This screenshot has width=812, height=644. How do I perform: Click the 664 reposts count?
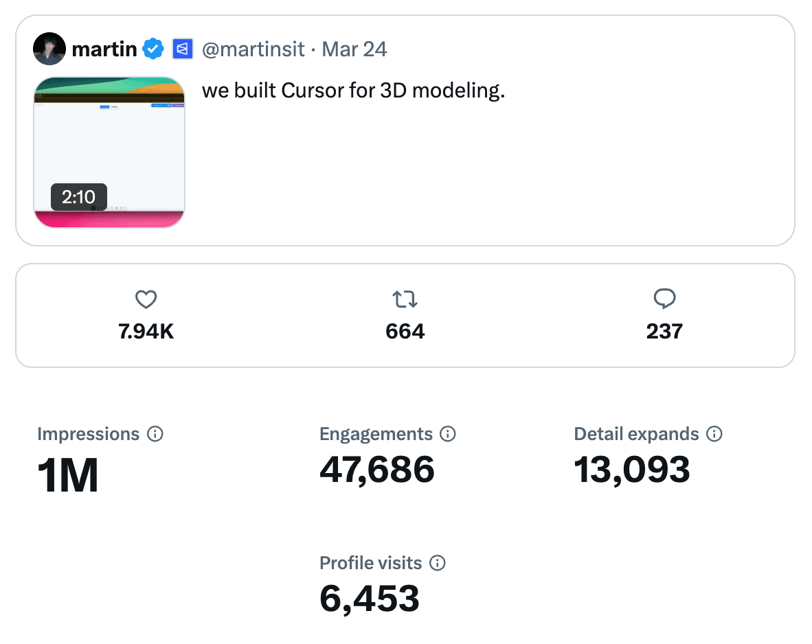point(405,332)
